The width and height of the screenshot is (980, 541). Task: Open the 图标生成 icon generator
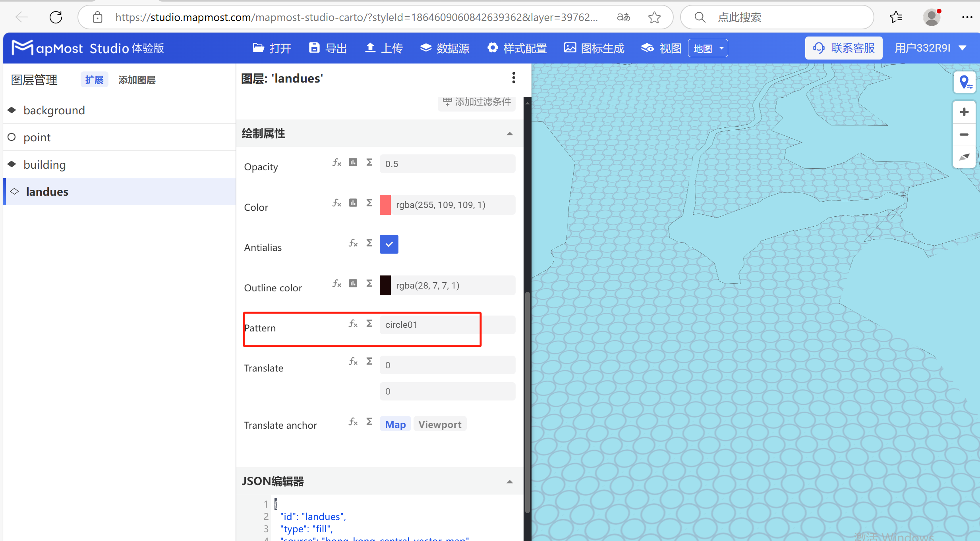pos(593,48)
